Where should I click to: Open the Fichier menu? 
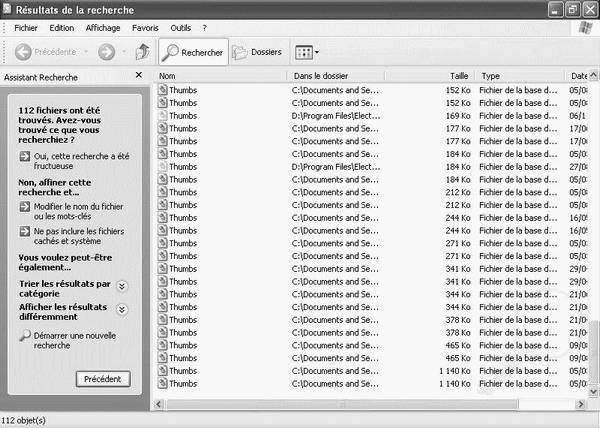(26, 28)
